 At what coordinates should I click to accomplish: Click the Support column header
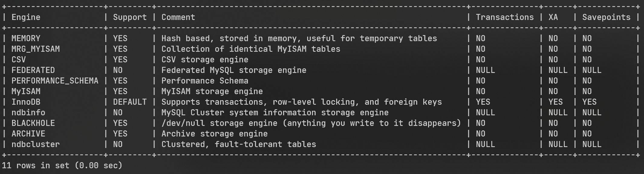(x=130, y=17)
